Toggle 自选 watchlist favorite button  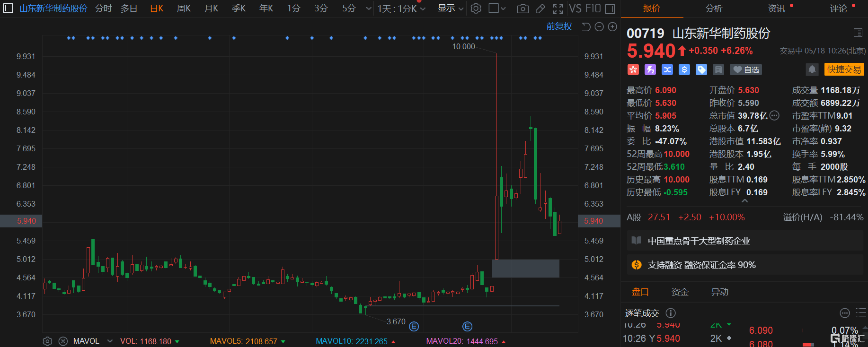pyautogui.click(x=746, y=70)
